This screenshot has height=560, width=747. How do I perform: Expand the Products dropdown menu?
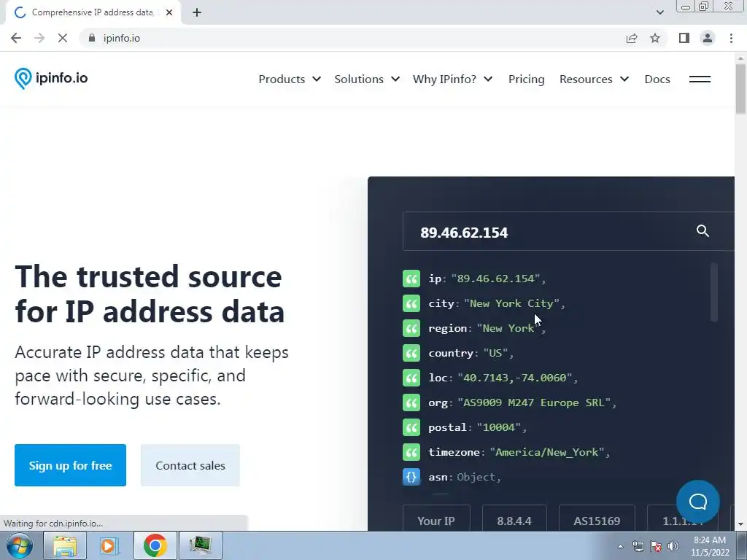[x=290, y=79]
